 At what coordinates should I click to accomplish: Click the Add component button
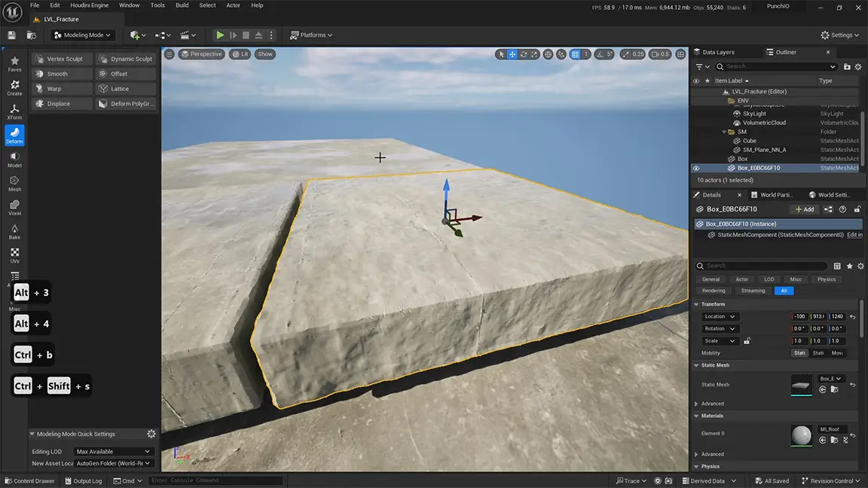(x=804, y=209)
